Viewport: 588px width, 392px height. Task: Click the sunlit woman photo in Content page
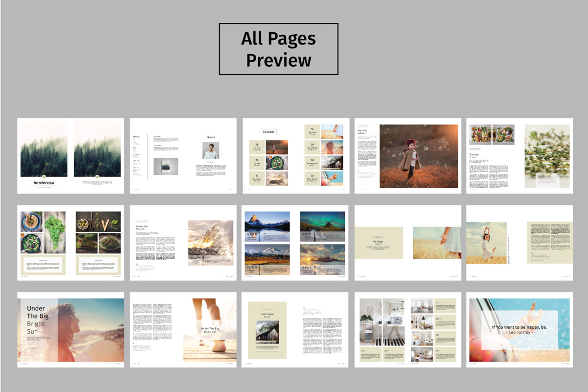(332, 147)
